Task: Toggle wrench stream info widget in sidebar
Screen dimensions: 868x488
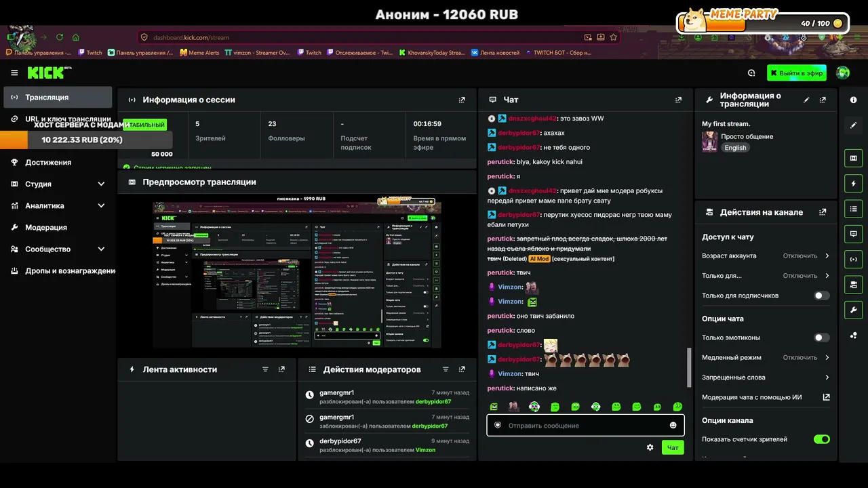Action: (x=853, y=310)
